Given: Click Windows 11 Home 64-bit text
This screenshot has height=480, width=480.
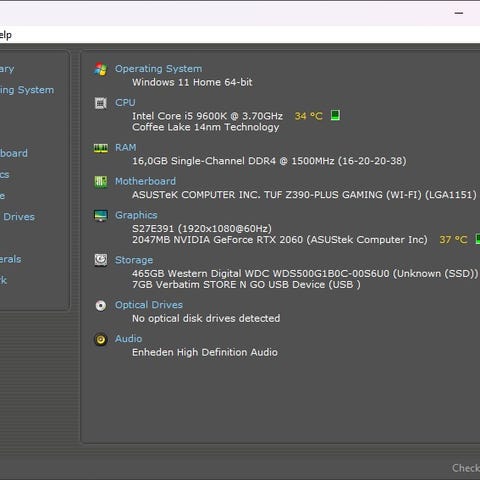Looking at the screenshot, I should pyautogui.click(x=192, y=82).
